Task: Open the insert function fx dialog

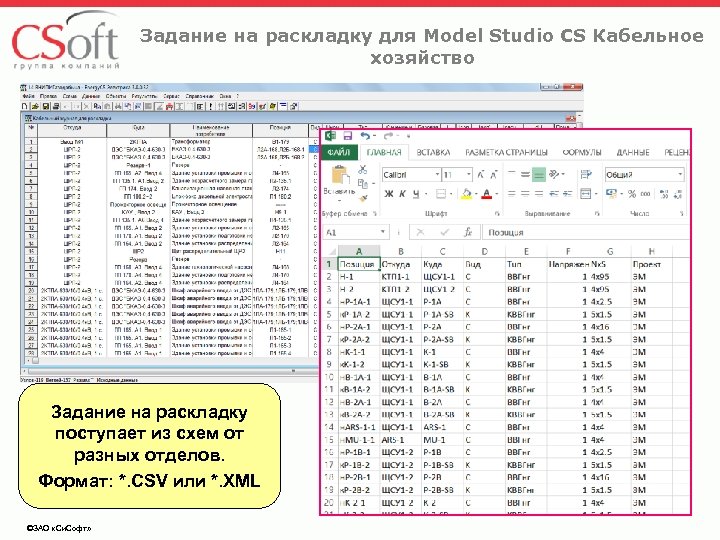Action: point(468,232)
